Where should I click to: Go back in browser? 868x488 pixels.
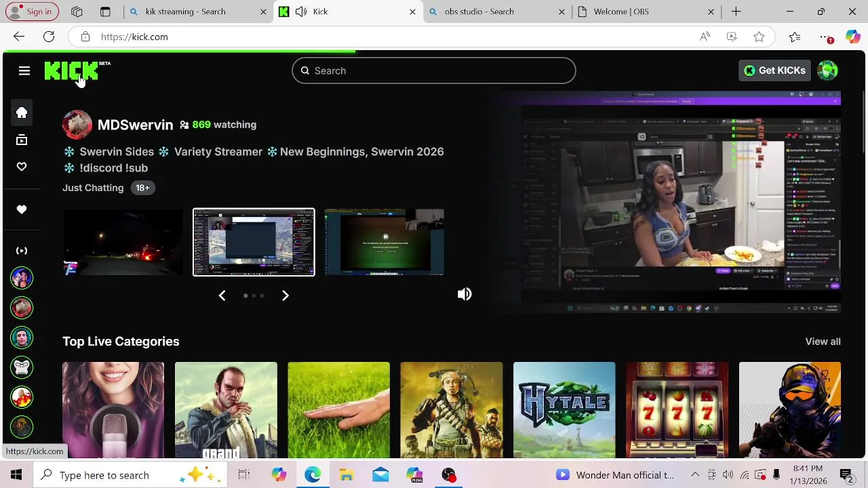19,37
